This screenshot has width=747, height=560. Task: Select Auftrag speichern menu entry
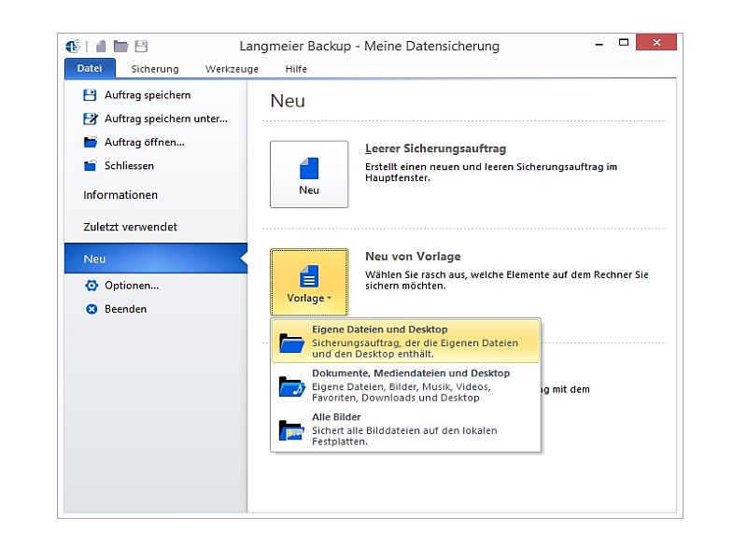[148, 95]
